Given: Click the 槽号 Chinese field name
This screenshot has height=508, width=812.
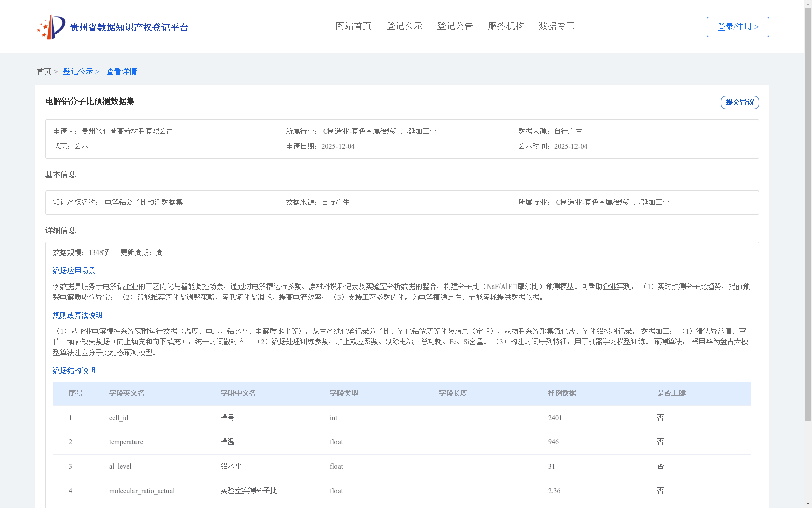Looking at the screenshot, I should 227,418.
